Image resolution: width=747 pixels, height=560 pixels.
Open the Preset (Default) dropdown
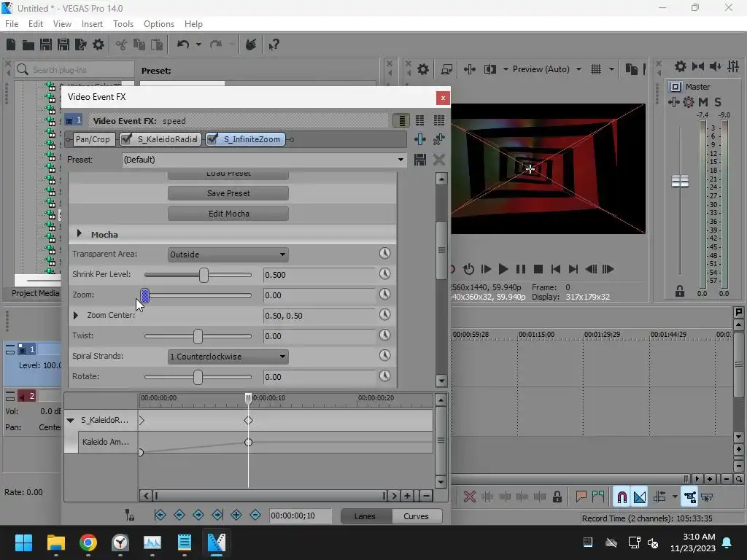400,160
